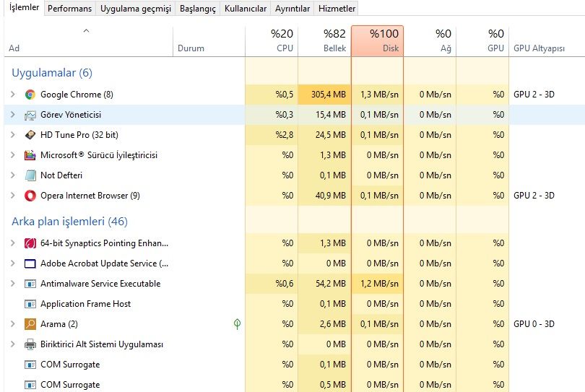Sort by the Durum column header
The width and height of the screenshot is (585, 392).
(x=209, y=41)
